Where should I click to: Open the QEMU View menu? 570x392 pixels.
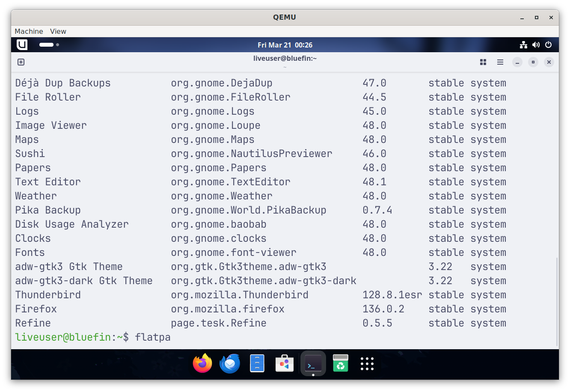point(58,31)
